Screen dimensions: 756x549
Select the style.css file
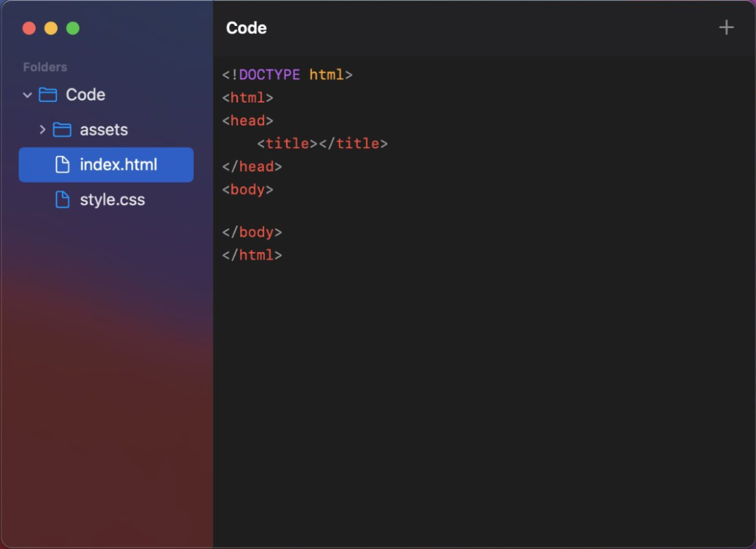(x=112, y=199)
